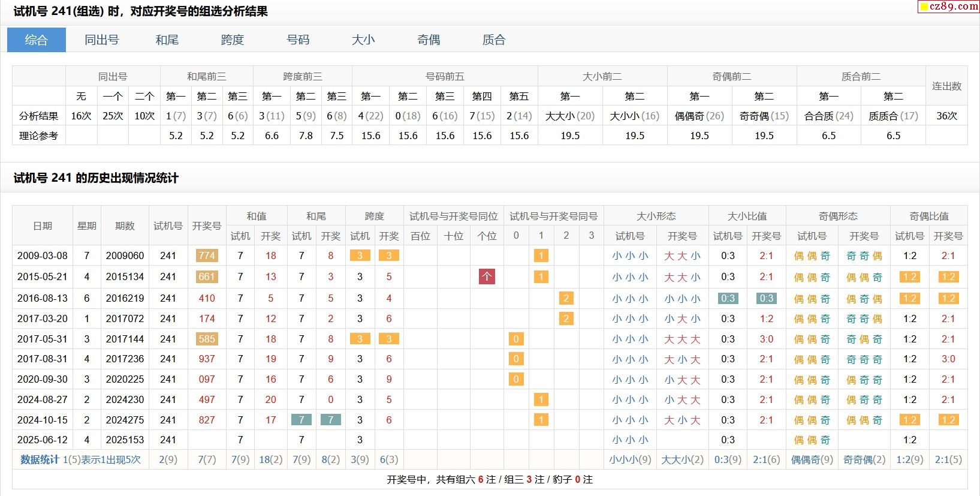The image size is (980, 496).
Task: Click the 质质合(17) analysis cell
Action: [894, 116]
